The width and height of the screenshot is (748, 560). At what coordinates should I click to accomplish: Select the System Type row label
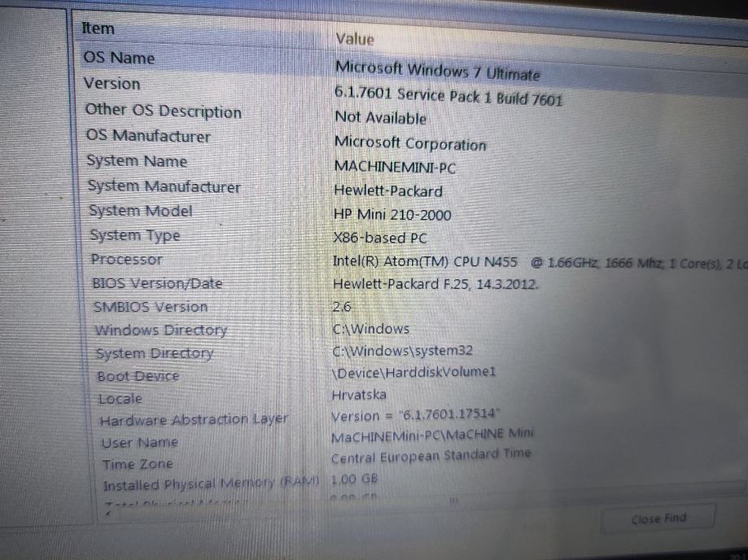135,235
